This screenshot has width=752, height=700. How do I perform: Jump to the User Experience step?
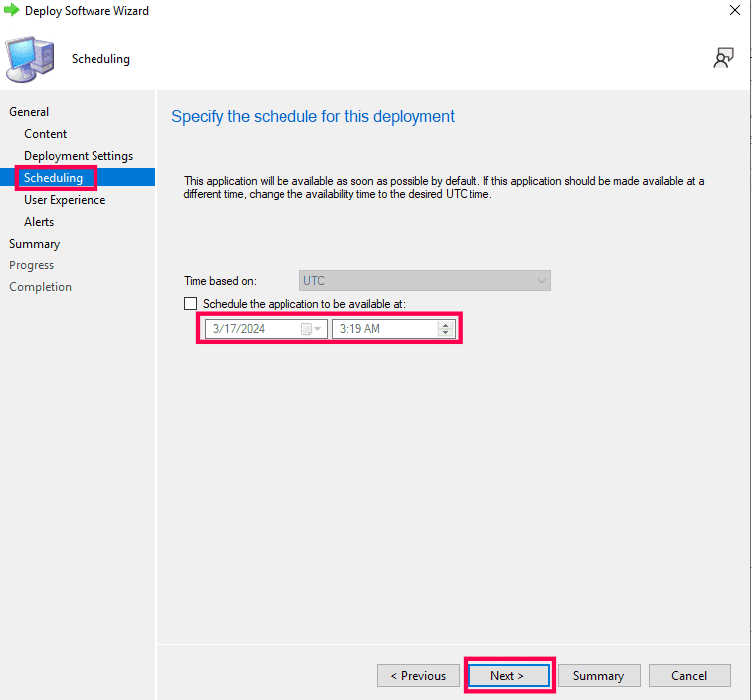click(x=65, y=200)
